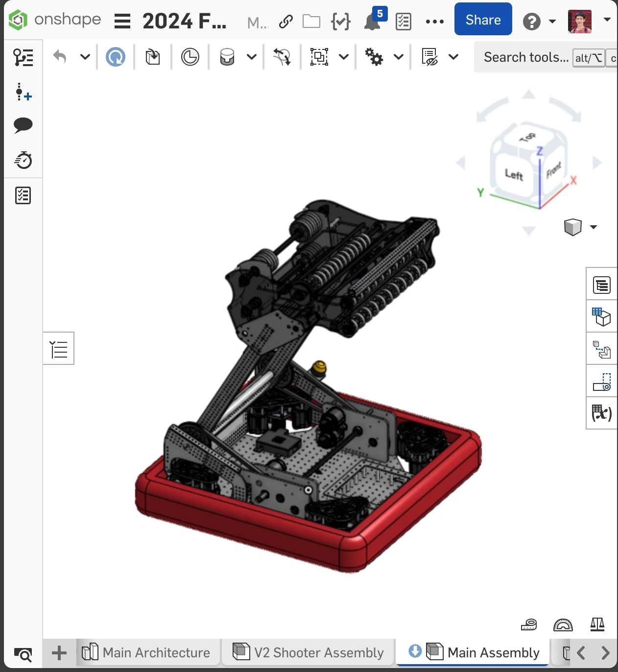Open mass properties scale icon
The width and height of the screenshot is (618, 672).
[x=597, y=624]
